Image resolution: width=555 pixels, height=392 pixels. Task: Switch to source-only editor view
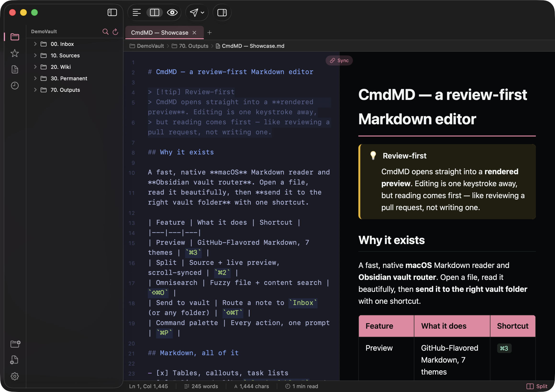click(137, 12)
